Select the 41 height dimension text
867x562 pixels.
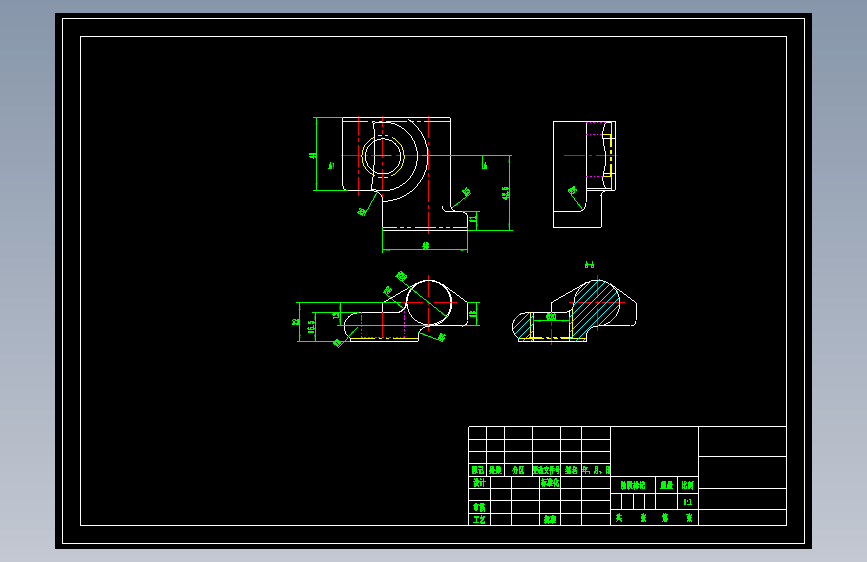312,156
